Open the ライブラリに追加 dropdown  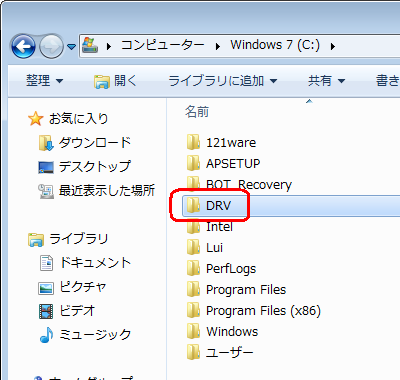(223, 81)
